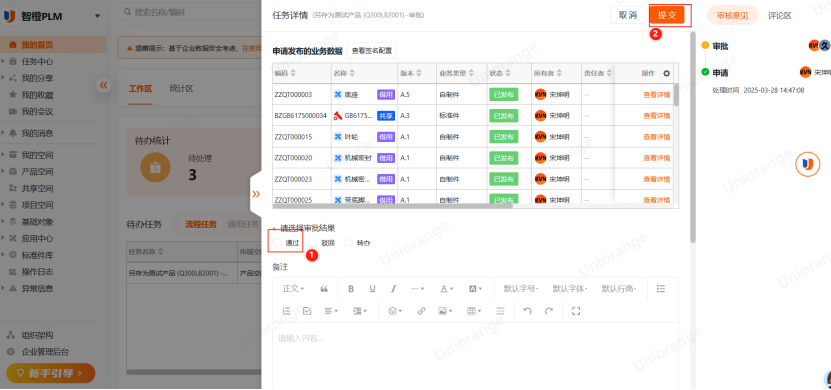This screenshot has width=831, height=390.
Task: Click the floating Uniorange assistant icon
Action: pyautogui.click(x=808, y=164)
